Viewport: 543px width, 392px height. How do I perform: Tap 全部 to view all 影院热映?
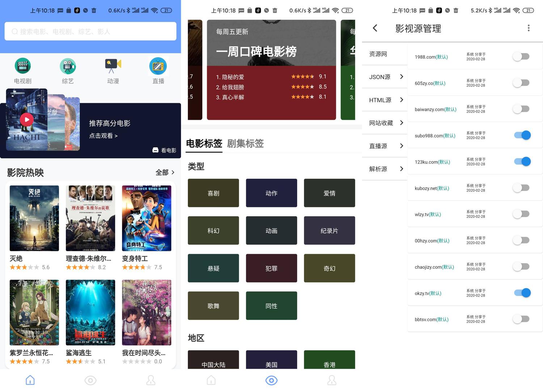(165, 173)
